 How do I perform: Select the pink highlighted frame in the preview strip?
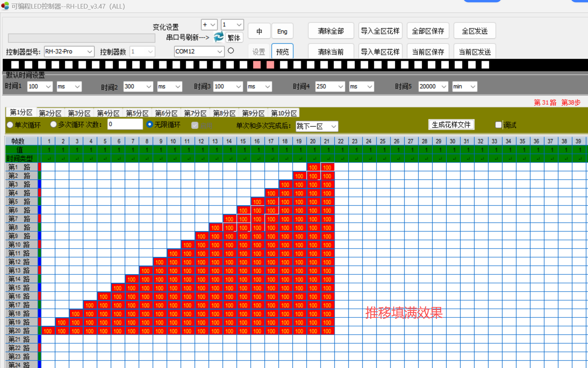coord(257,65)
